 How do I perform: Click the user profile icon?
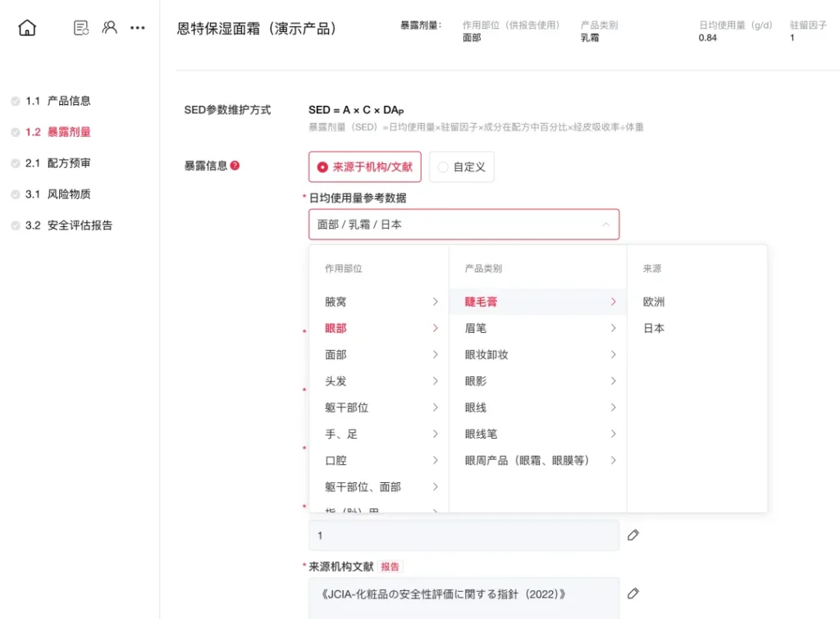coord(109,28)
